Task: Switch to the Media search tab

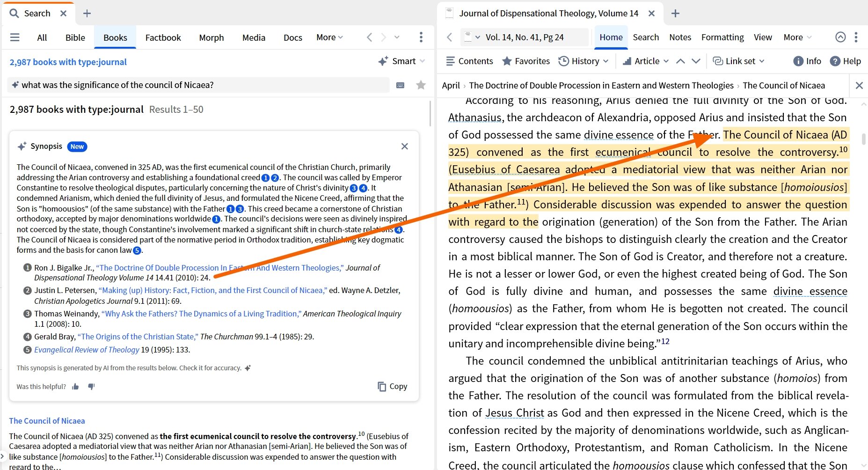Action: (254, 37)
